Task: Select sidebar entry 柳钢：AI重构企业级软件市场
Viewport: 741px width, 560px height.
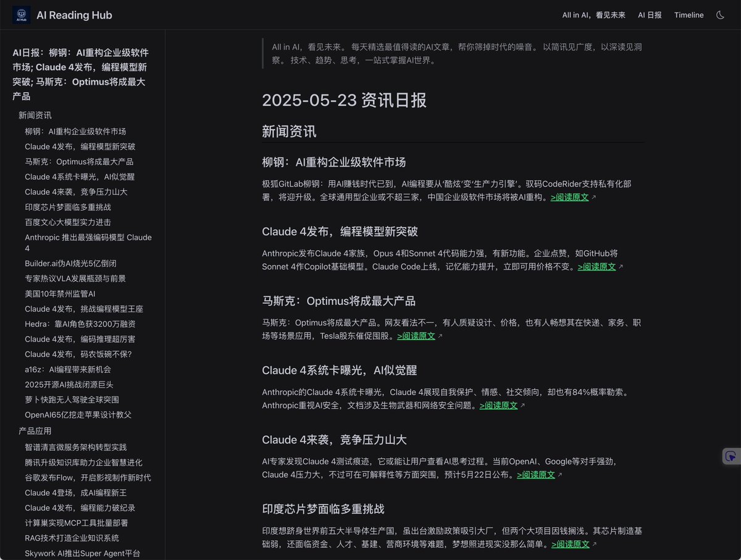Action: click(x=73, y=132)
